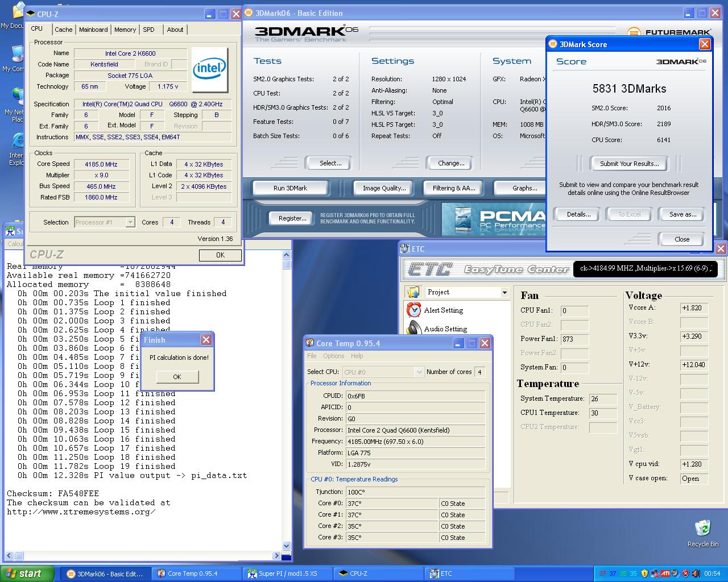Switch to Super PI taskbar button
The width and height of the screenshot is (728, 582).
(x=287, y=573)
